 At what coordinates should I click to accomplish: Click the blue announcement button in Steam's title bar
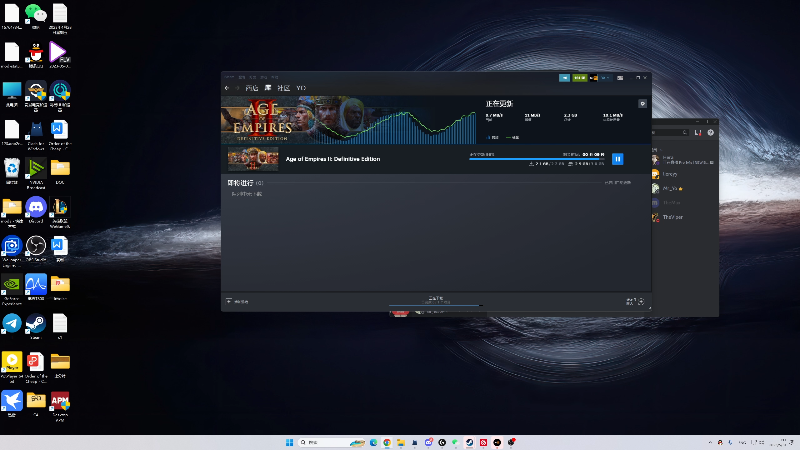click(x=564, y=78)
